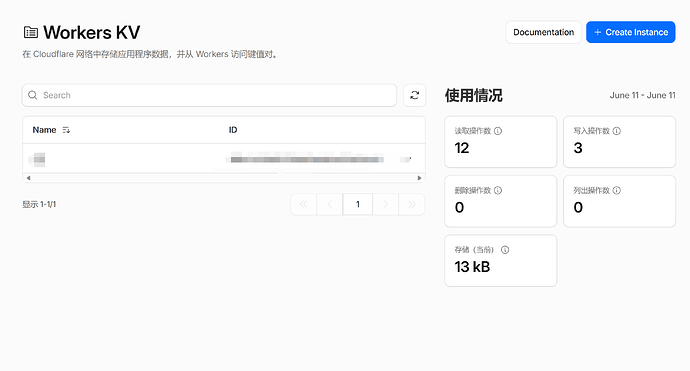Show info for 存储 (当前)
This screenshot has height=371, width=690.
(x=505, y=250)
